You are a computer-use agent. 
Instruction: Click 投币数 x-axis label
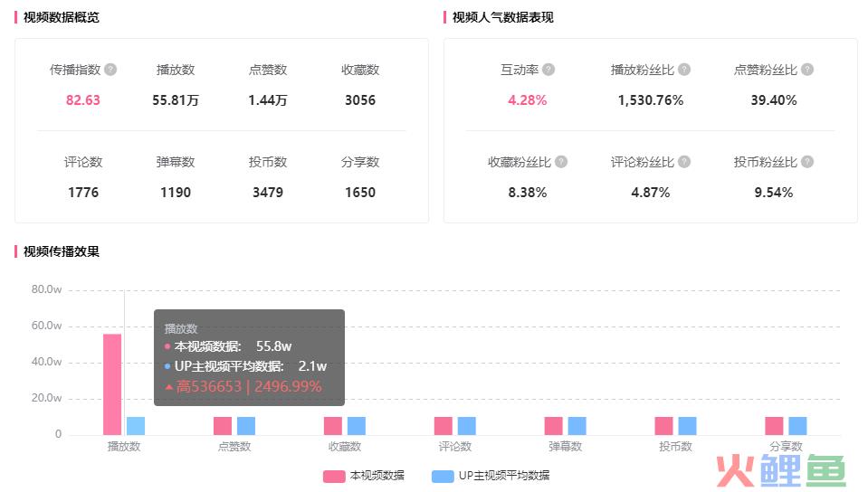tap(675, 447)
